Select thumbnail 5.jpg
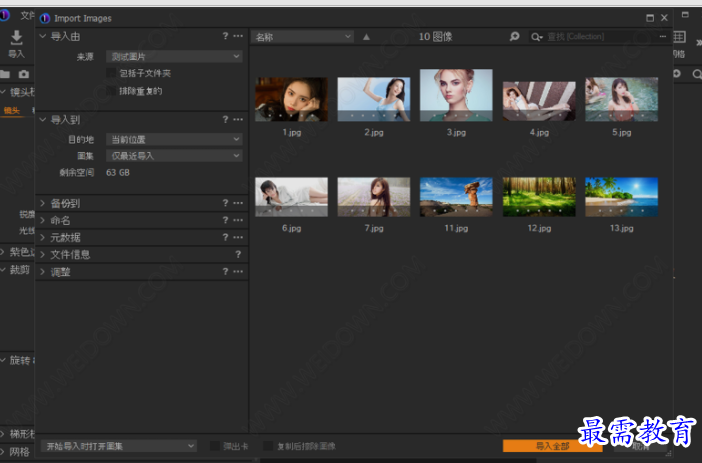702x463 pixels. pyautogui.click(x=621, y=99)
